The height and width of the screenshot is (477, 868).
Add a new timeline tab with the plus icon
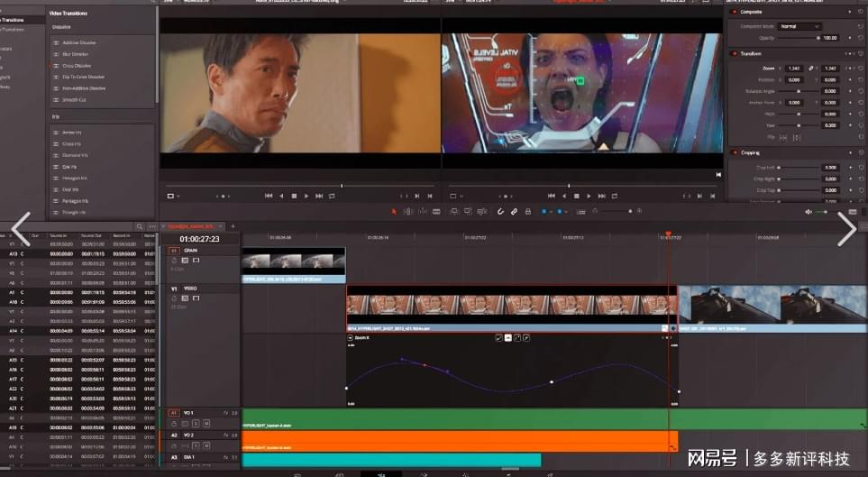point(233,226)
